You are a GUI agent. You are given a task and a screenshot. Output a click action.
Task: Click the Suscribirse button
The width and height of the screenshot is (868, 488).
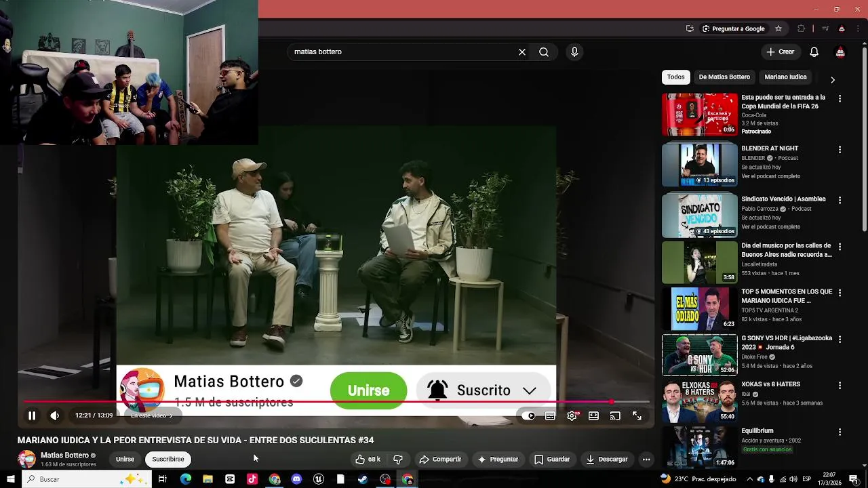coord(168,459)
